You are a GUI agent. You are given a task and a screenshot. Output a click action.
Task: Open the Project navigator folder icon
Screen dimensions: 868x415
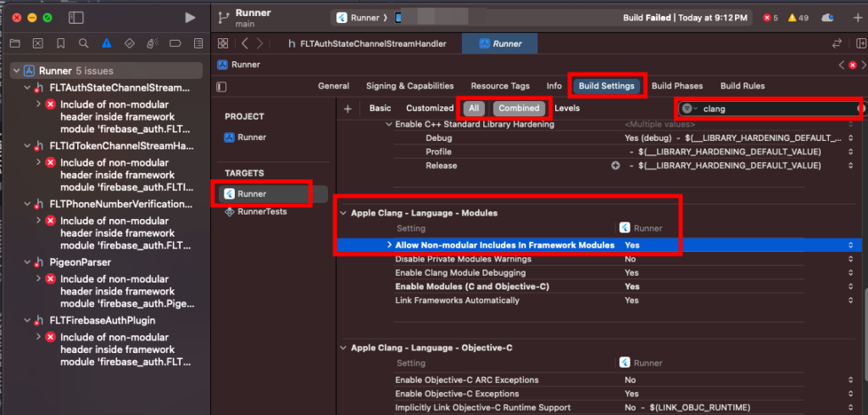click(x=15, y=43)
